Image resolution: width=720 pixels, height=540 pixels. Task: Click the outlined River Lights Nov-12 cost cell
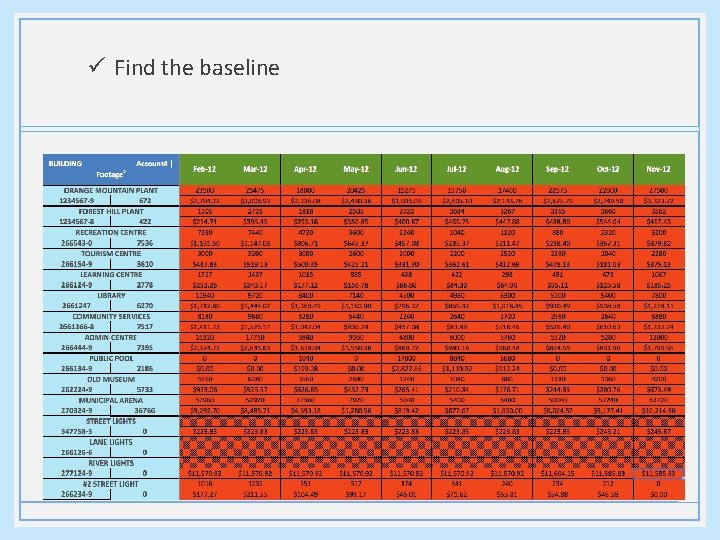click(x=658, y=473)
